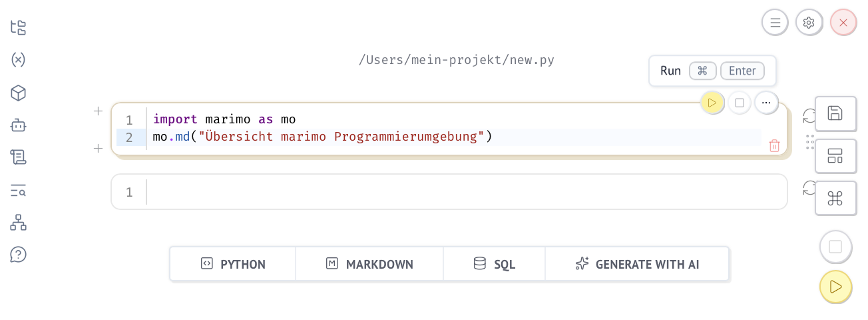
Task: Open the AI assistant robot icon
Action: (x=19, y=125)
